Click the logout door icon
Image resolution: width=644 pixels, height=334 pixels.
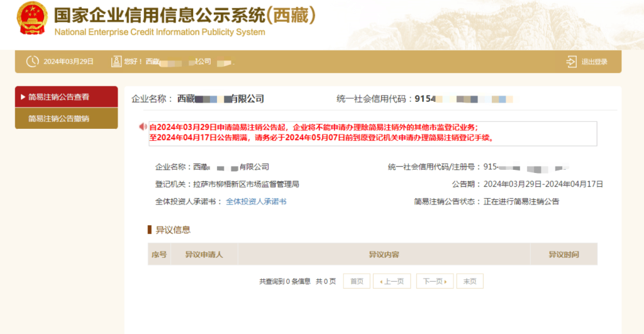[x=571, y=62]
